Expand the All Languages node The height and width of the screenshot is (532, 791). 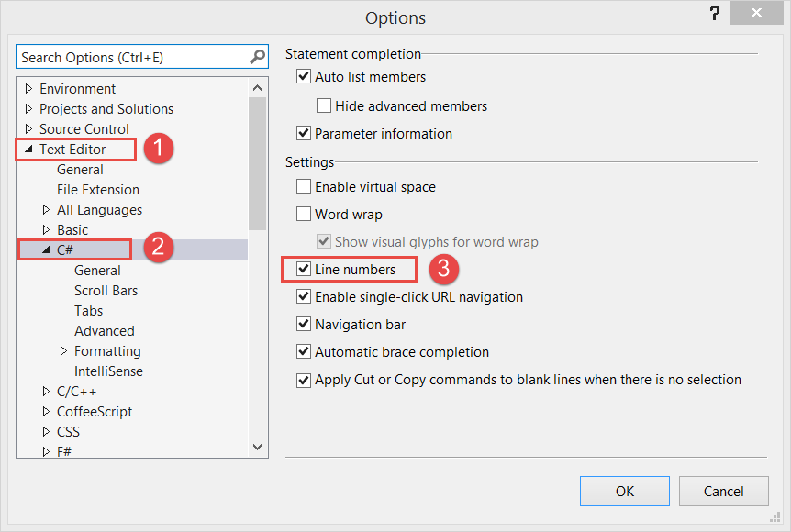[x=46, y=210]
